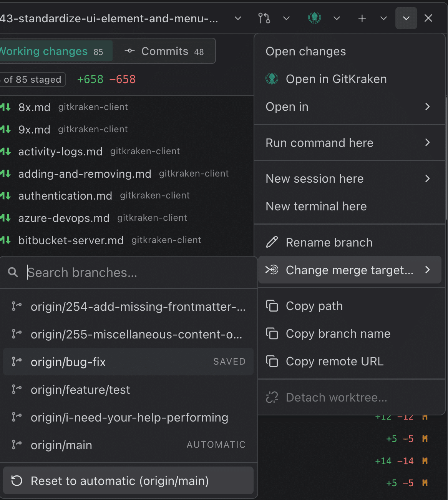This screenshot has height=500, width=448.
Task: Expand the Run command here submenu
Action: [350, 143]
